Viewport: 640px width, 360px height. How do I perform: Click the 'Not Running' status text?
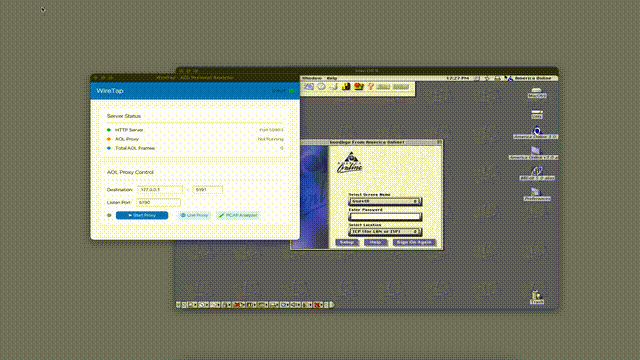[x=270, y=139]
